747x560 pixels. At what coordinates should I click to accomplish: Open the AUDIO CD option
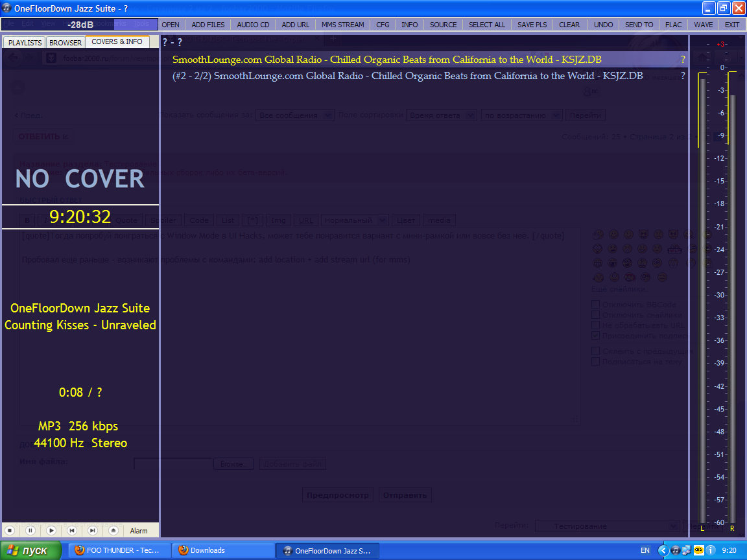pyautogui.click(x=253, y=25)
